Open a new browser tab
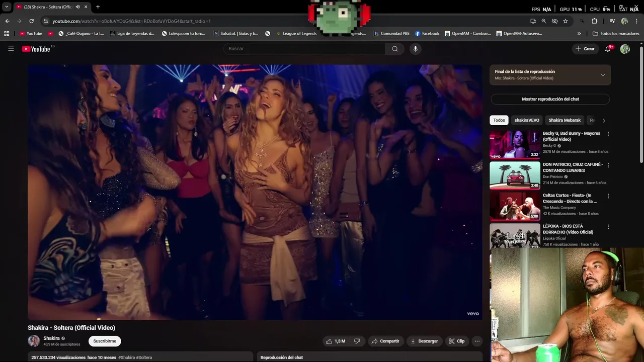Viewport: 644px width, 362px height. 98,7
